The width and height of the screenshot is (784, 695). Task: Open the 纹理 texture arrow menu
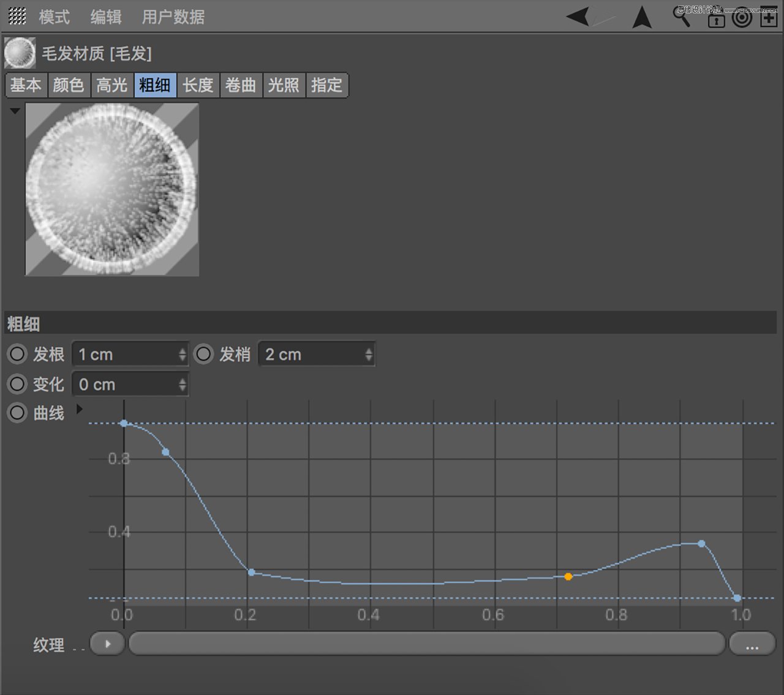(108, 644)
